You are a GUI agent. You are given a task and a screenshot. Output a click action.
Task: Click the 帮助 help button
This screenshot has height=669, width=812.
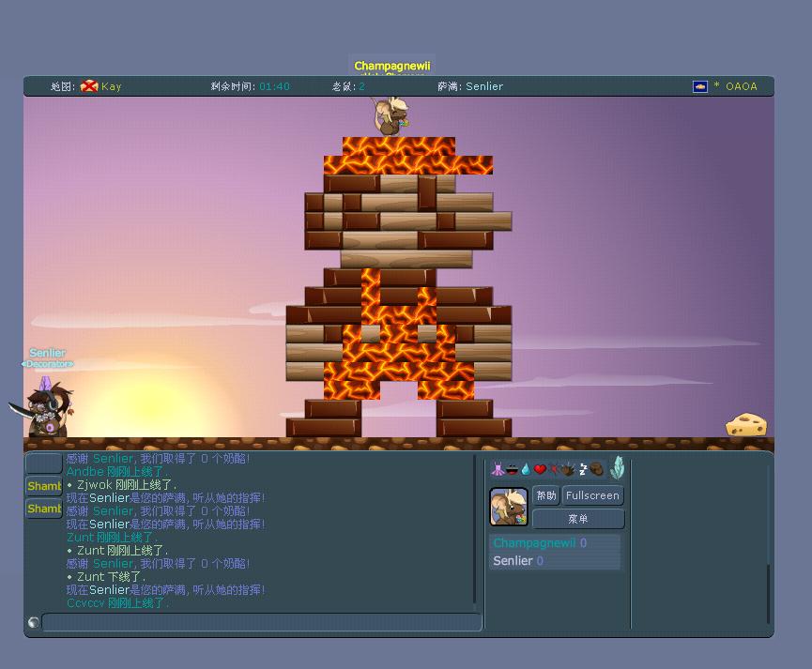[545, 495]
